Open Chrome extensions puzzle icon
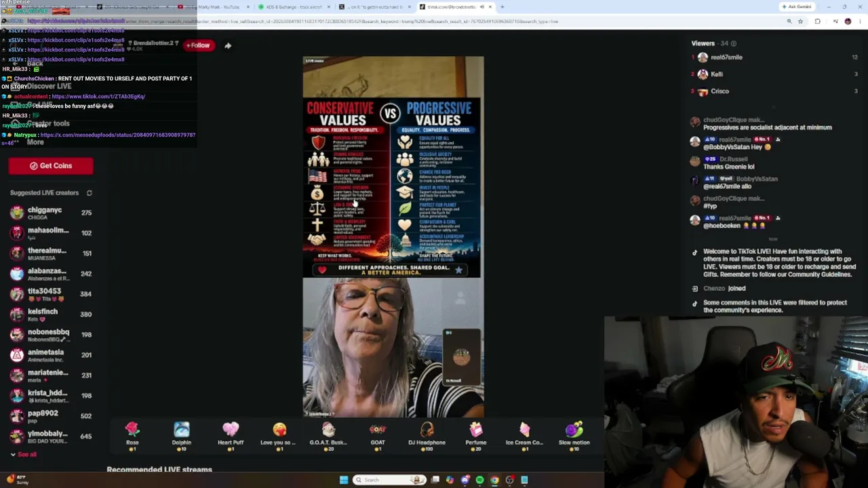The width and height of the screenshot is (868, 488). click(817, 21)
